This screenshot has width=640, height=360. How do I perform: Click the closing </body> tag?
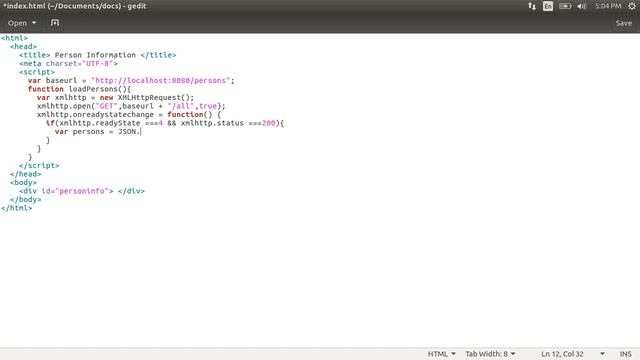[26, 200]
